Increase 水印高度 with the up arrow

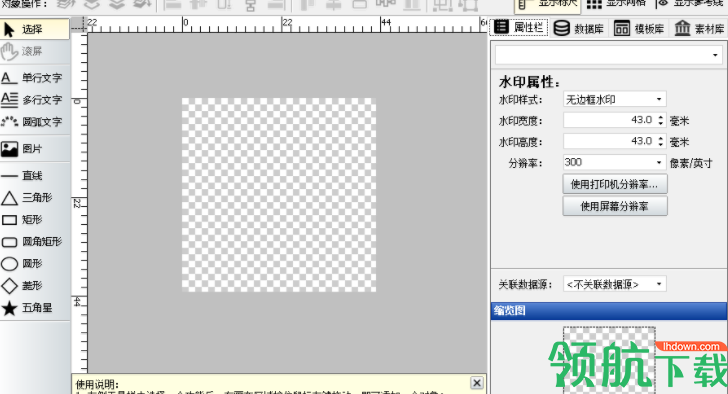point(661,138)
